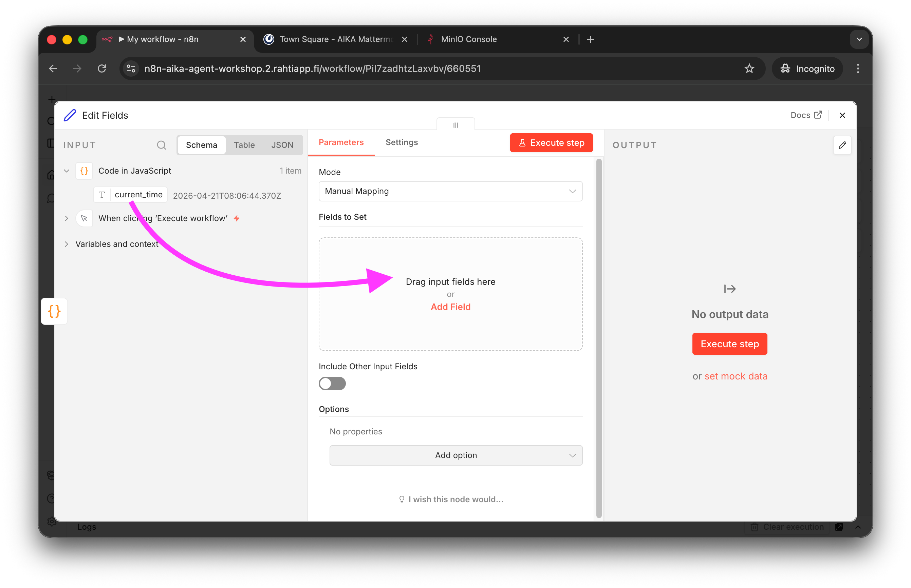The height and width of the screenshot is (588, 911).
Task: Click the Code in JavaScript node icon
Action: tap(84, 171)
